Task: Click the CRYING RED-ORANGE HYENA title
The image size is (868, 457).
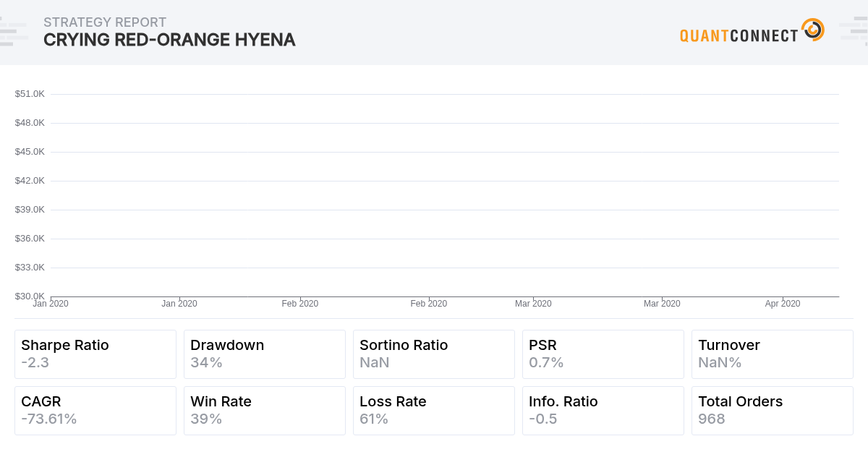Action: [169, 40]
